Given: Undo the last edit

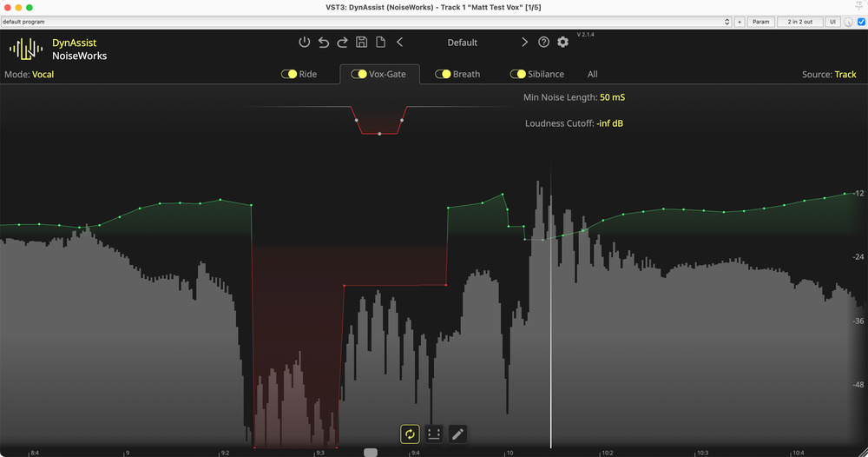Looking at the screenshot, I should click(324, 43).
